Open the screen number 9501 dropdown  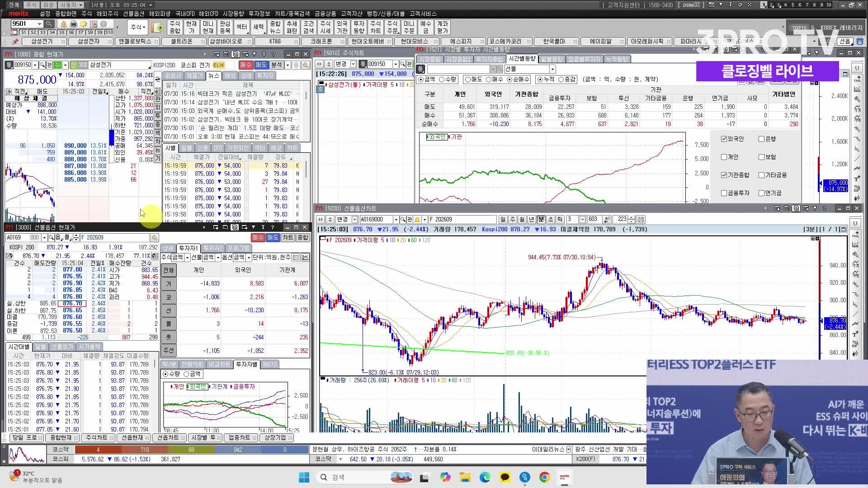[40, 23]
